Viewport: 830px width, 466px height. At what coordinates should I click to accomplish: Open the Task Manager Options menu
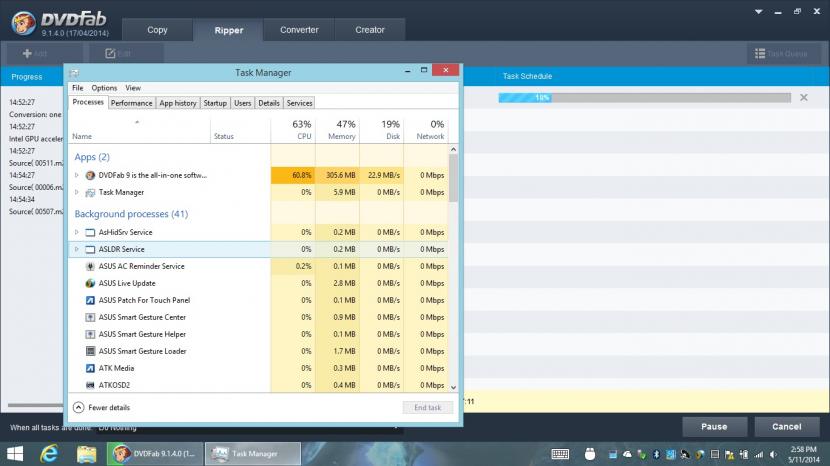(x=104, y=88)
